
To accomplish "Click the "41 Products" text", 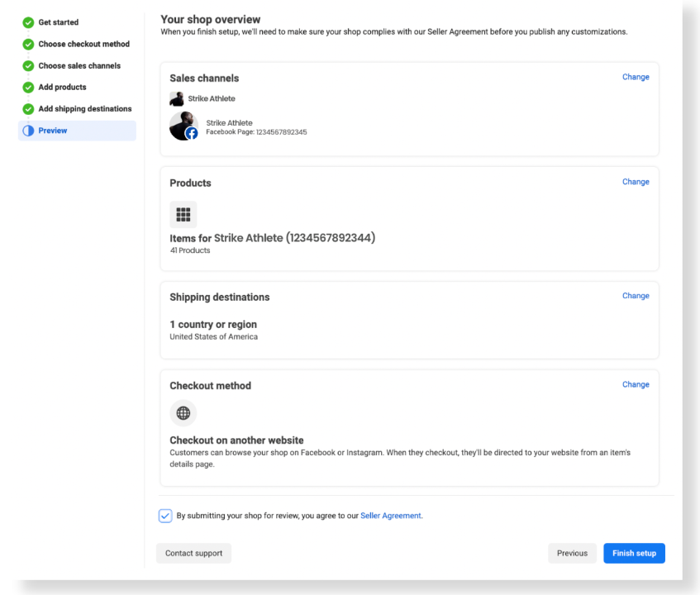I will click(x=190, y=250).
